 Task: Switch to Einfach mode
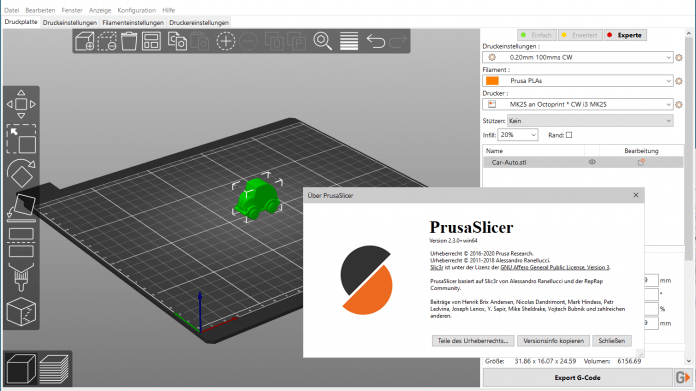click(x=537, y=35)
